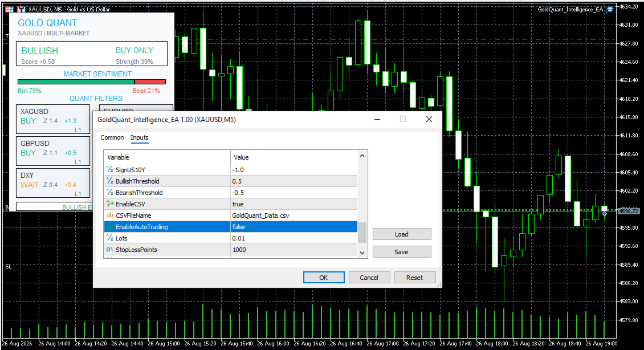This screenshot has width=644, height=350.
Task: Click the double-type icon beside BearishThreshold
Action: click(109, 192)
